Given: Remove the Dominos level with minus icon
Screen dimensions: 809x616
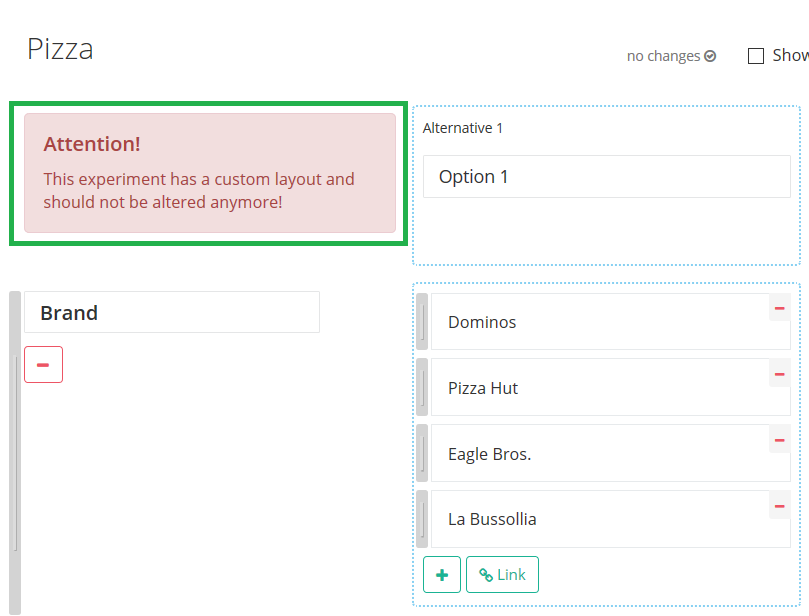Looking at the screenshot, I should 779,308.
